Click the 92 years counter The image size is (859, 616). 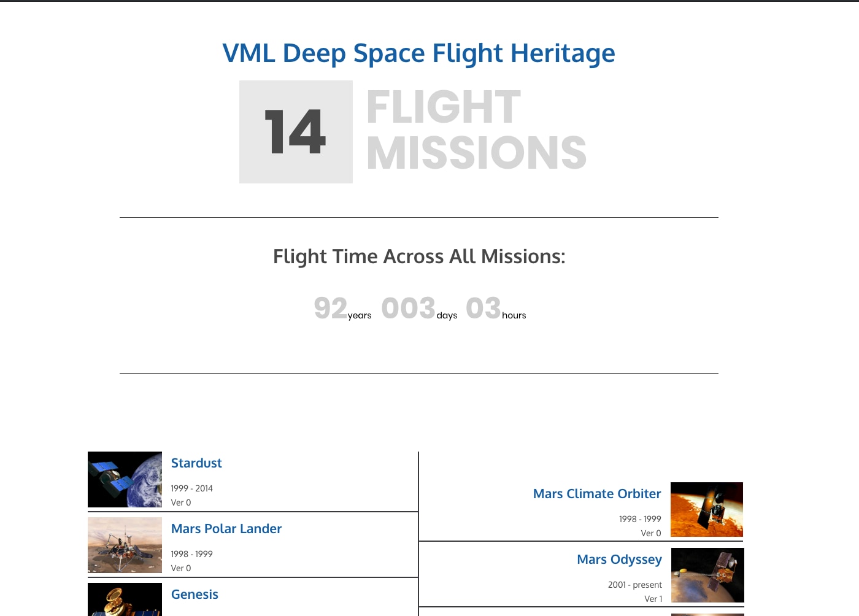[342, 308]
